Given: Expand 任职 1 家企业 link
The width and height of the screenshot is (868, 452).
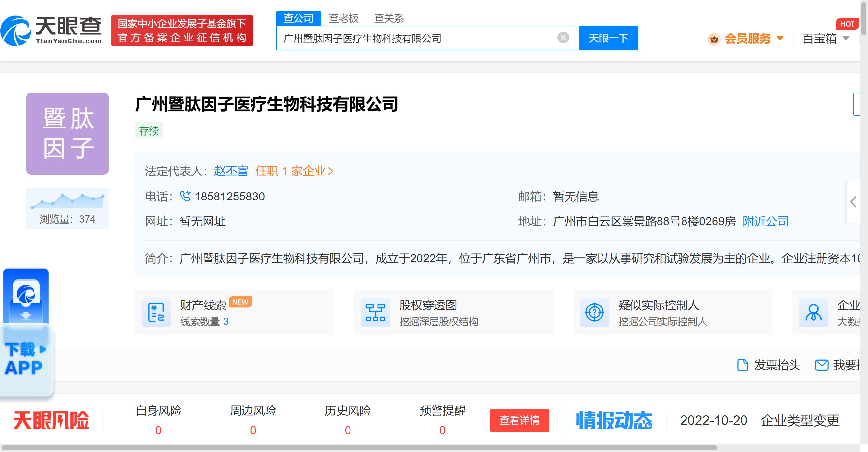Looking at the screenshot, I should [294, 171].
